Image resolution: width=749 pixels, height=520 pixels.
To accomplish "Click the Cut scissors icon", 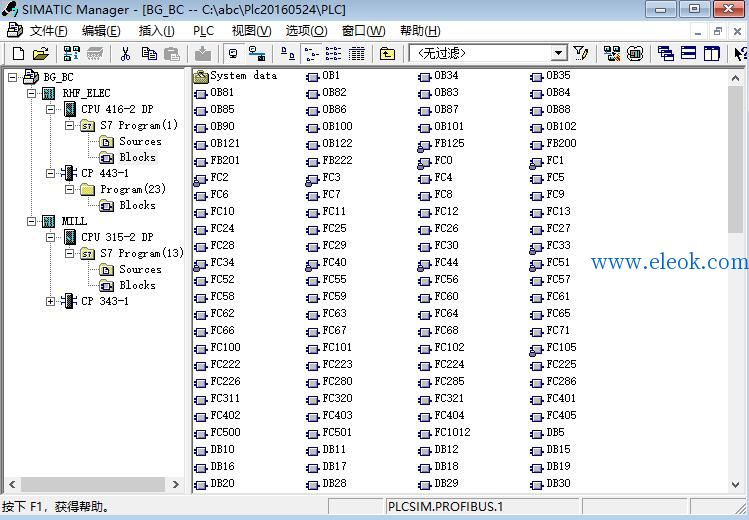I will click(x=125, y=53).
